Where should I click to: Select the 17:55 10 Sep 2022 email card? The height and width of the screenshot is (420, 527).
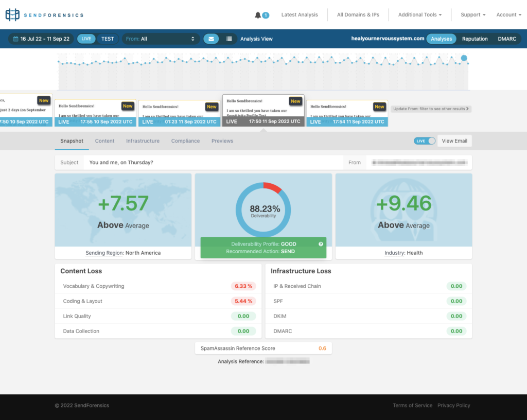point(95,113)
